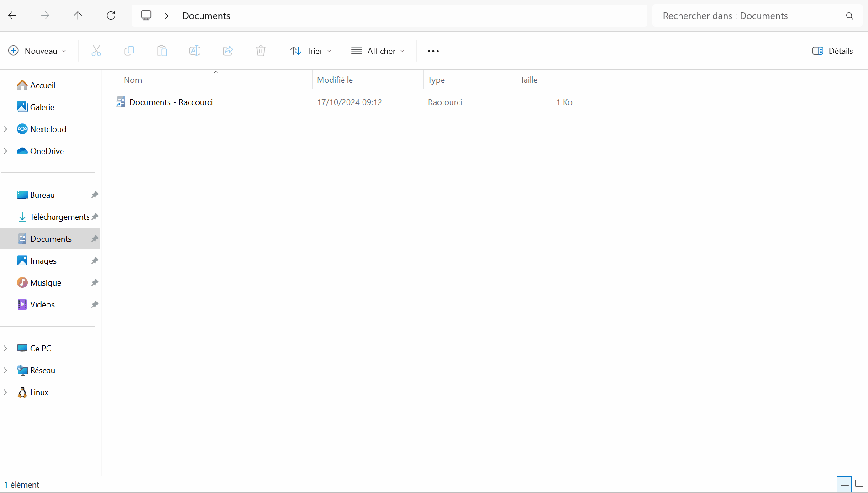The height and width of the screenshot is (493, 868).
Task: Go up one folder level
Action: pyautogui.click(x=78, y=16)
